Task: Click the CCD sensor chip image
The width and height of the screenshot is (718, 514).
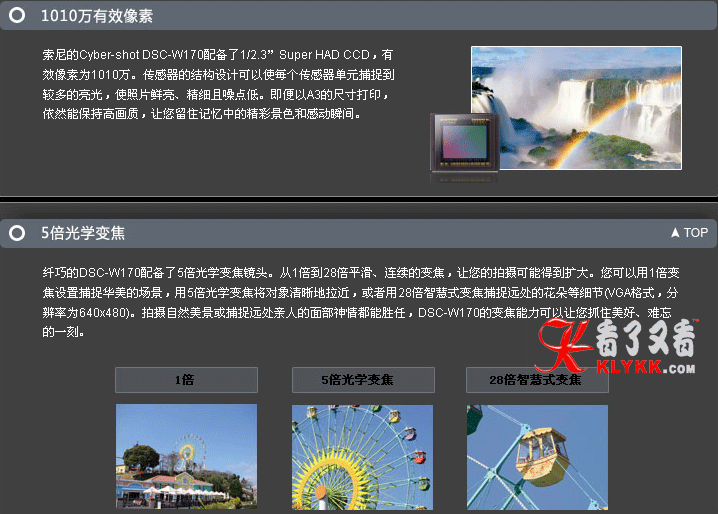Action: click(464, 144)
